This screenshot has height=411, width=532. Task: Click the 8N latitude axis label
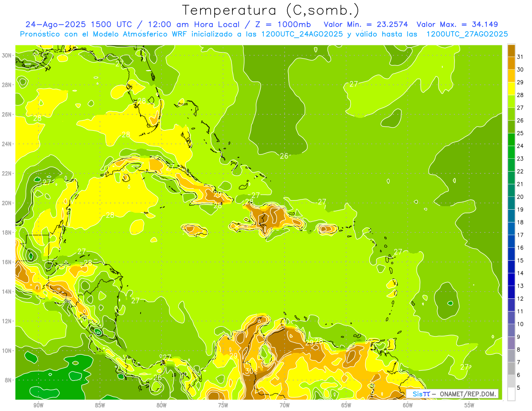[8, 380]
